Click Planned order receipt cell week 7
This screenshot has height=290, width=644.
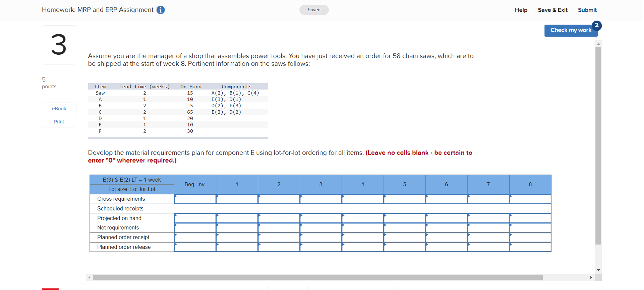[x=488, y=237]
